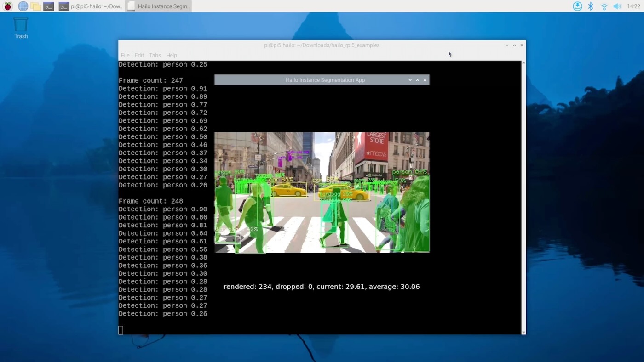Click the 'Detection: person 0.56' line

pos(163,249)
